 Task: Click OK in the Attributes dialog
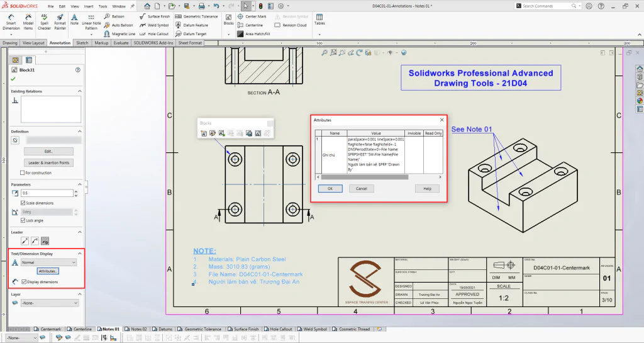(330, 189)
